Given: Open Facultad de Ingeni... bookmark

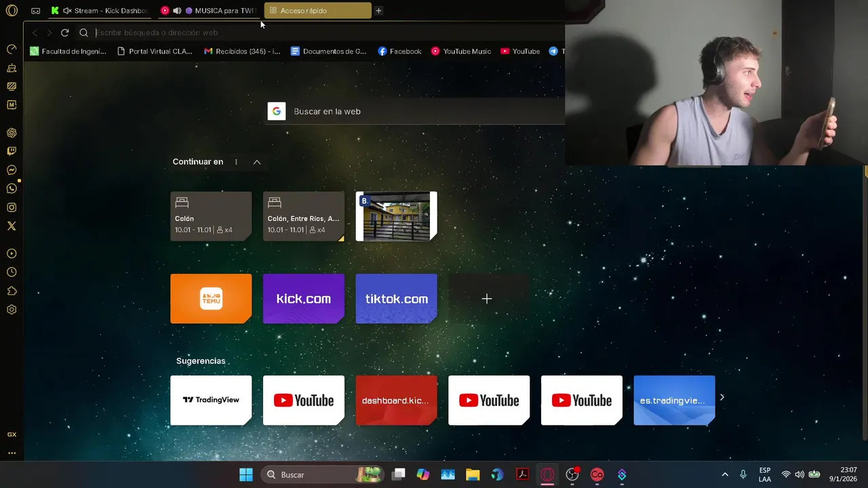Looking at the screenshot, I should [x=68, y=51].
